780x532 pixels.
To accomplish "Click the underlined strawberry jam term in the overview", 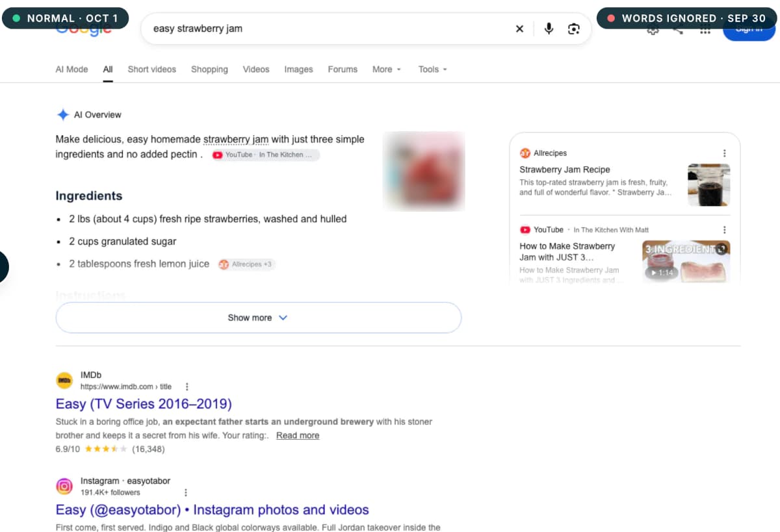I will coord(236,139).
